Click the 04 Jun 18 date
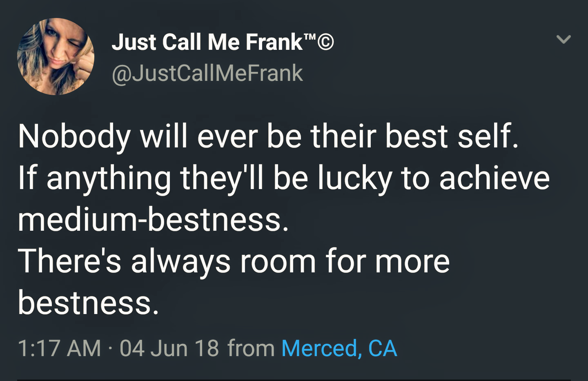This screenshot has width=588, height=381. (169, 348)
